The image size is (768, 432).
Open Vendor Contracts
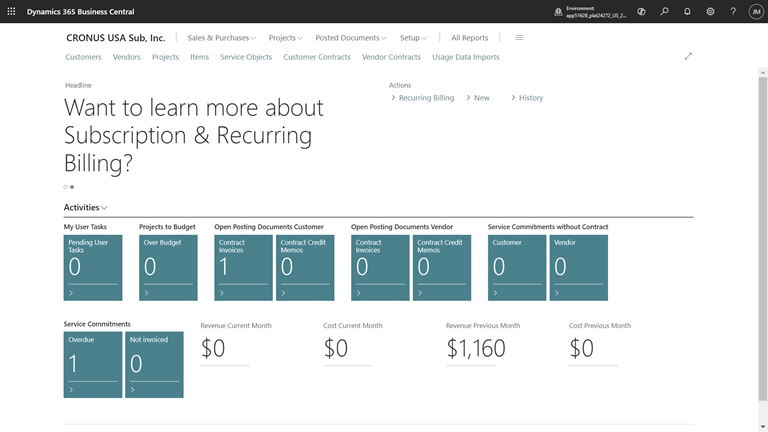pos(391,57)
